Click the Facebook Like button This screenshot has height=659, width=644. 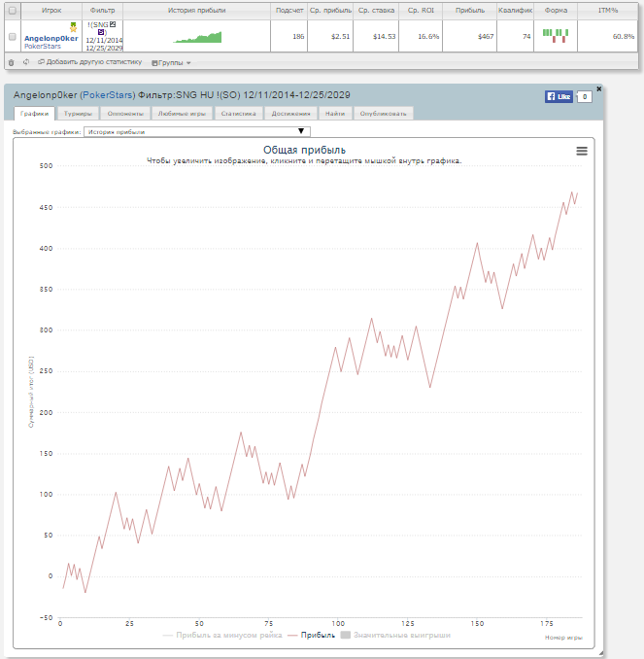pos(559,96)
